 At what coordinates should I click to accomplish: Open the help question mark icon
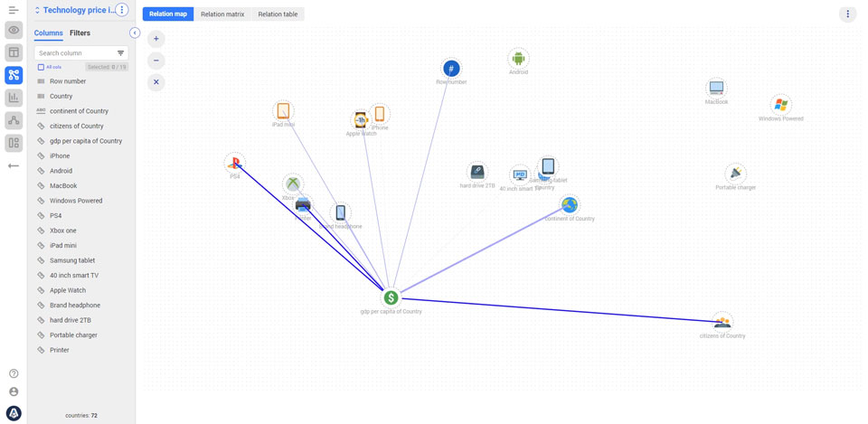point(14,373)
